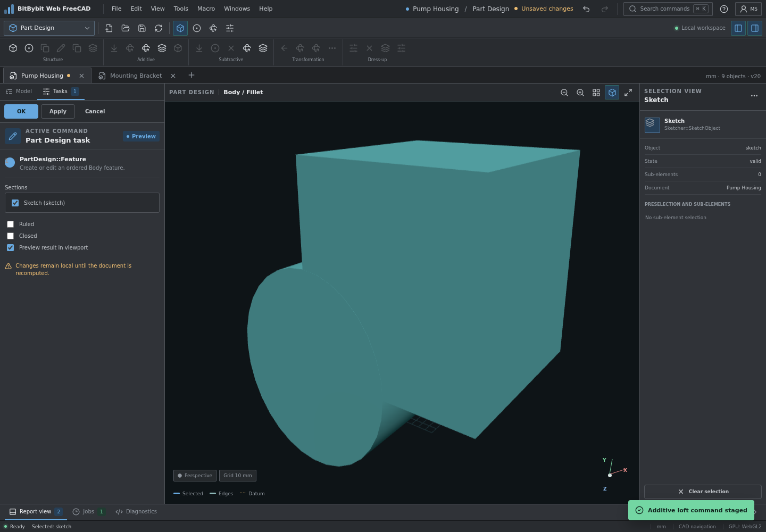Open the MS user account menu
The width and height of the screenshot is (766, 532).
748,9
